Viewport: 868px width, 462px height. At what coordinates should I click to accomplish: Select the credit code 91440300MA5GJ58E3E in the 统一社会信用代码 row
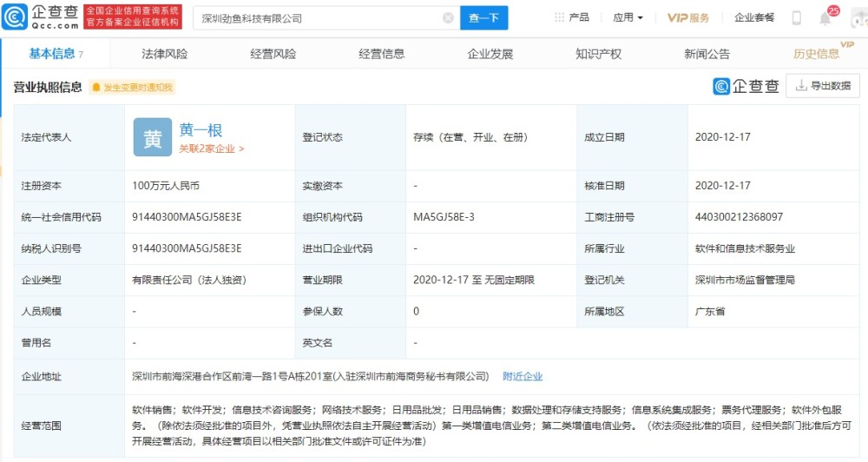pyautogui.click(x=187, y=217)
